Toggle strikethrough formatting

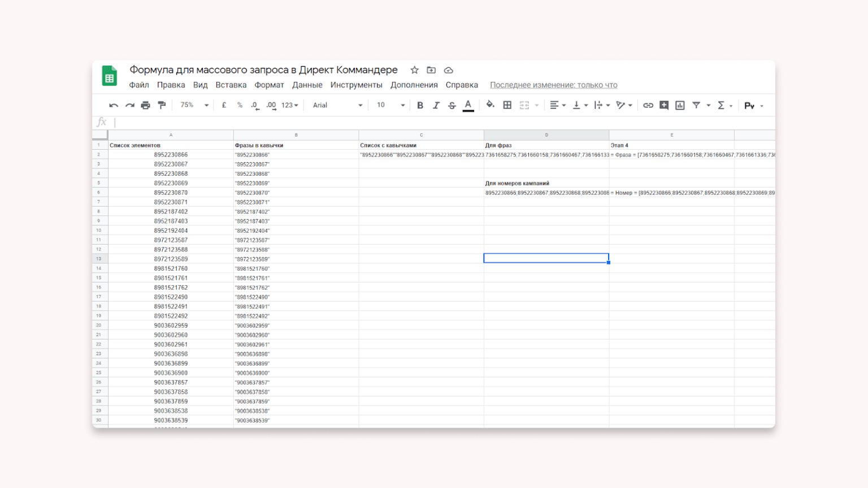452,105
